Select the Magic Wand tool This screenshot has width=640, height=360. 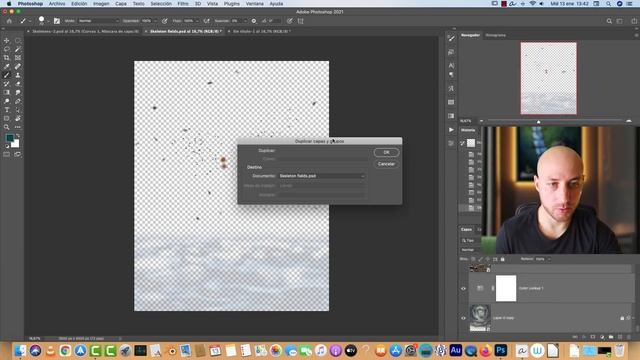click(18, 49)
